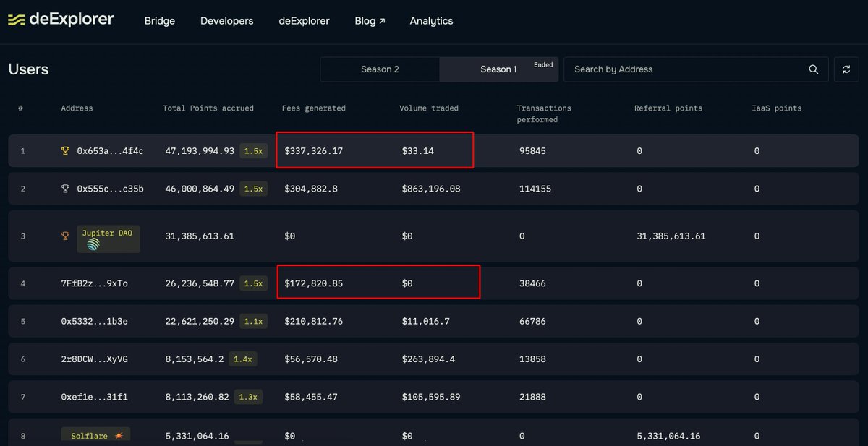Click volume value $863,196.08
The image size is (868, 446).
click(x=431, y=189)
